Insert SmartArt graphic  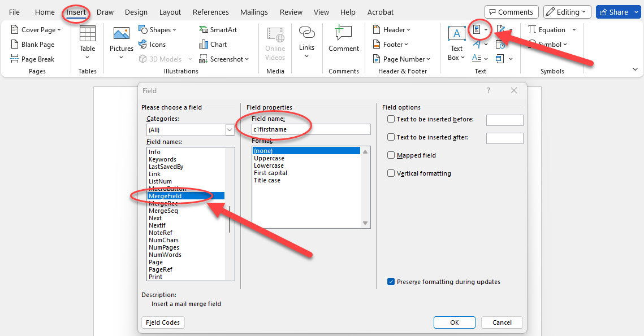[x=218, y=29]
